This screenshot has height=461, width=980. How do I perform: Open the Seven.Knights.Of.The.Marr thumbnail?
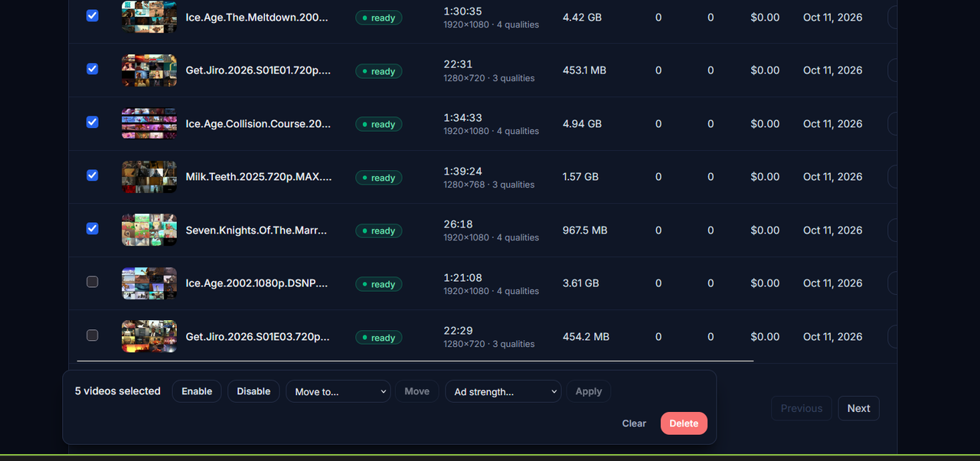[x=149, y=230]
